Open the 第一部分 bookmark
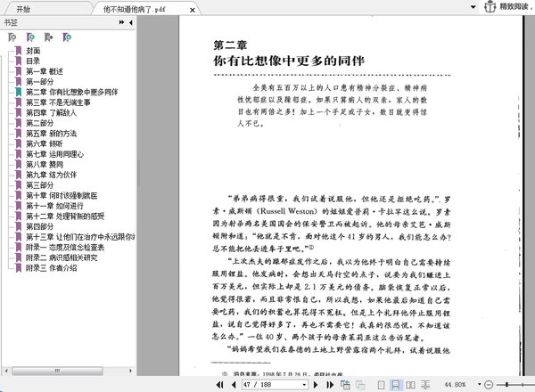This screenshot has width=535, height=392. pos(39,81)
